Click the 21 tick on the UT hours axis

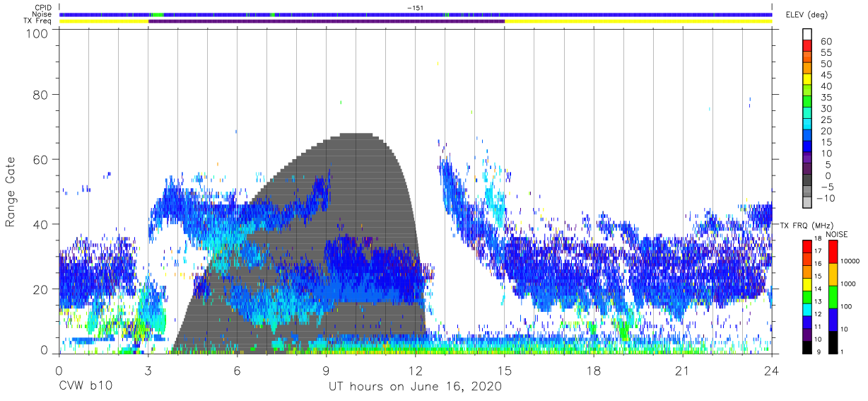pos(683,371)
